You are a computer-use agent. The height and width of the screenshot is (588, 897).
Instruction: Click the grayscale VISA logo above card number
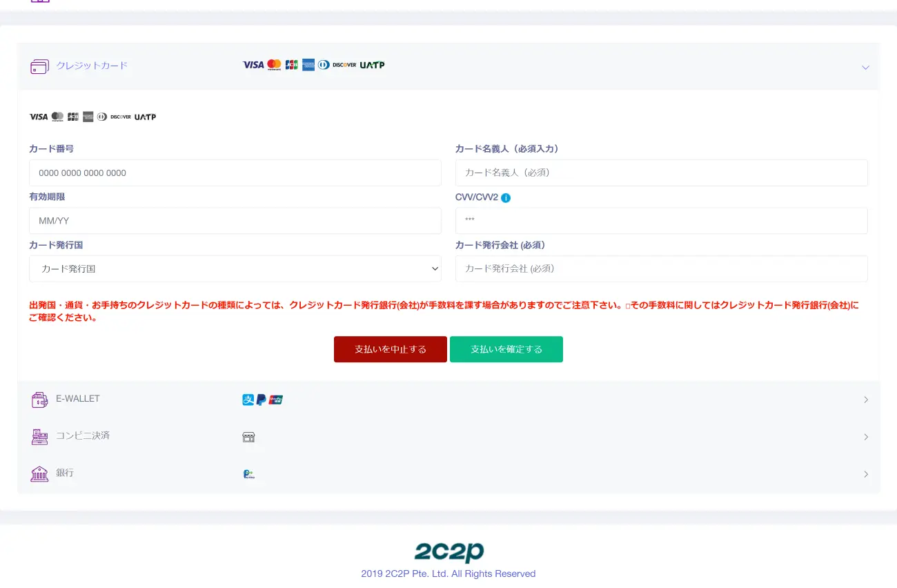(39, 117)
